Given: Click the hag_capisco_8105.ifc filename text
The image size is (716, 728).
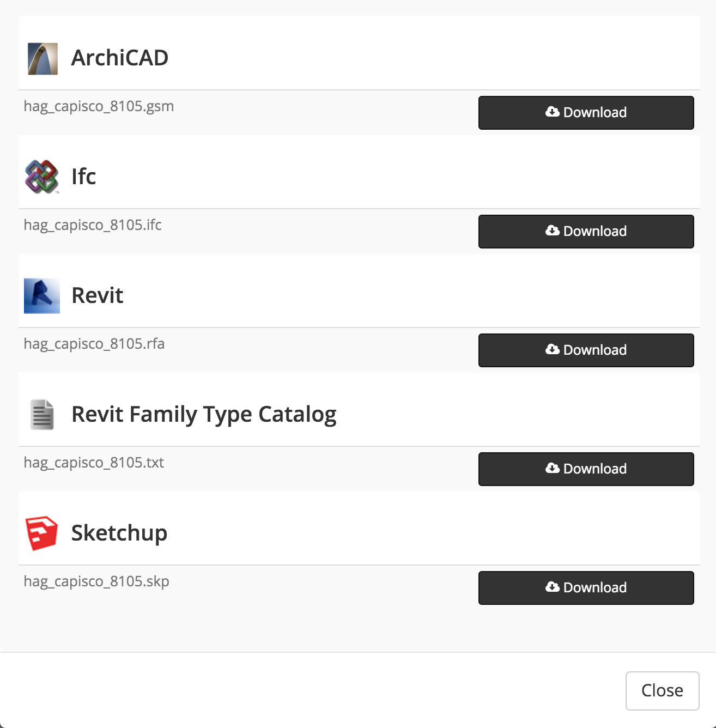Looking at the screenshot, I should tap(93, 225).
